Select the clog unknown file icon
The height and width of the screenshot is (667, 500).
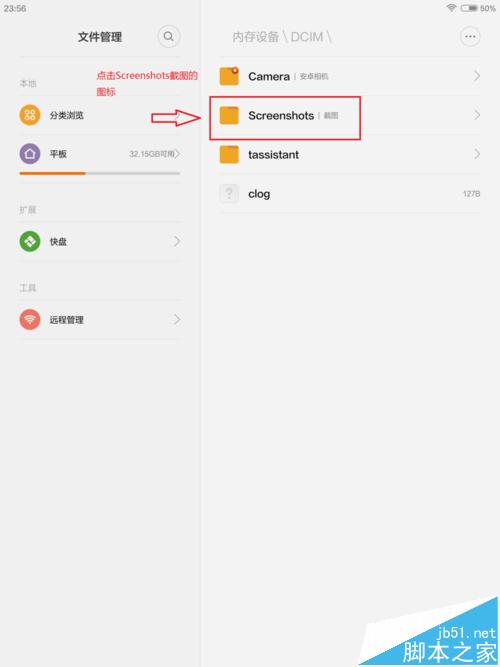tap(229, 194)
